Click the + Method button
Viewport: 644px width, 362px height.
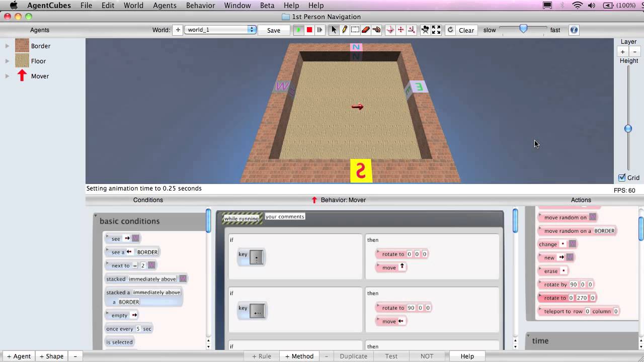299,356
